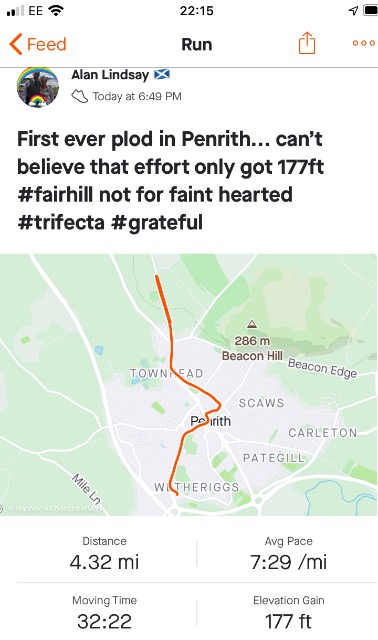378x640 pixels.
Task: Tap the Wi-Fi status bar icon
Action: (56, 11)
